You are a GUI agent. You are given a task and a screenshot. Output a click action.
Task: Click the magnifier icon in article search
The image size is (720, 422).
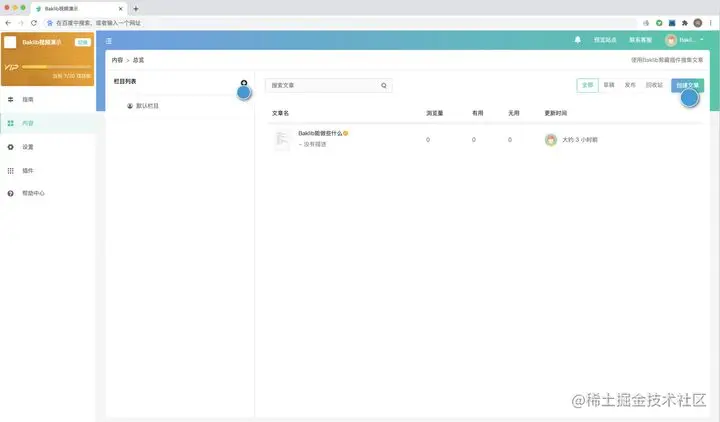tap(384, 85)
